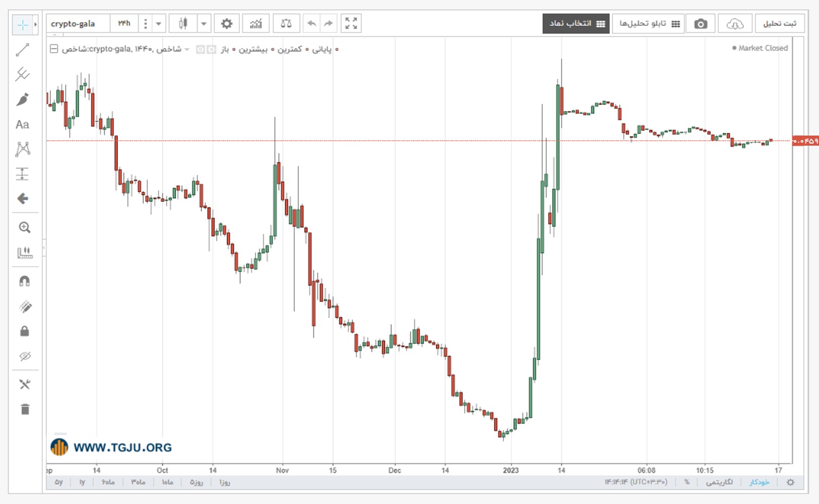Toggle the magnet snap mode
The width and height of the screenshot is (819, 504).
[24, 281]
